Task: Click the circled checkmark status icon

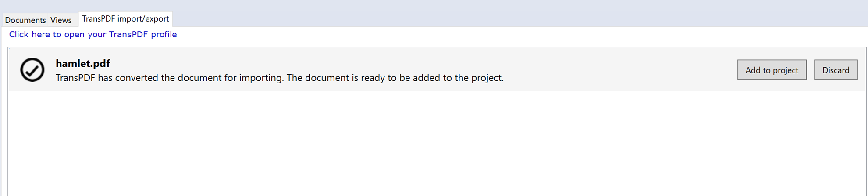Action: (32, 69)
